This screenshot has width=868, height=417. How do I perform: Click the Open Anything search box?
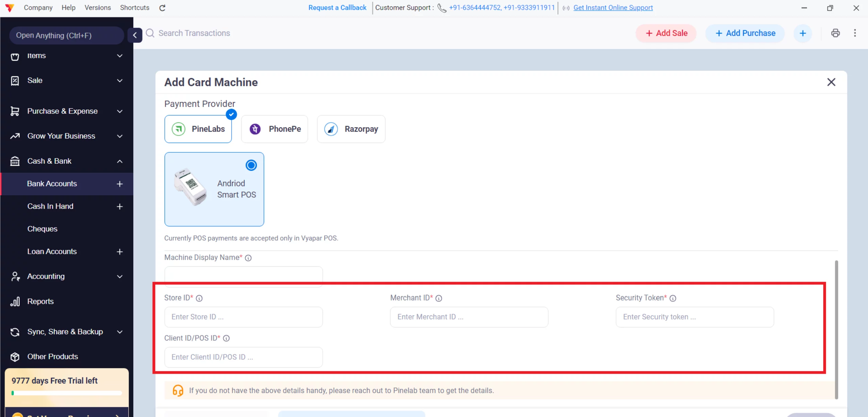pyautogui.click(x=66, y=36)
